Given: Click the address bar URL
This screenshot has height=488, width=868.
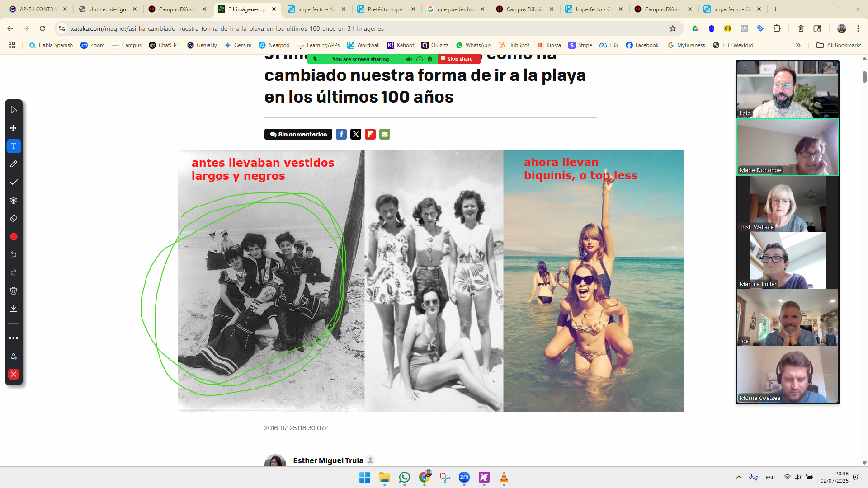Looking at the screenshot, I should tap(227, 28).
